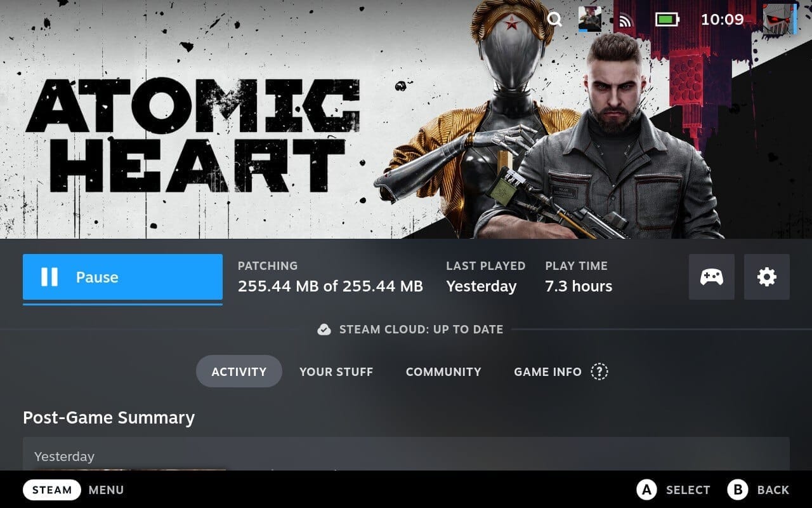
Task: Click the Steam Cloud checkmark icon
Action: click(324, 330)
